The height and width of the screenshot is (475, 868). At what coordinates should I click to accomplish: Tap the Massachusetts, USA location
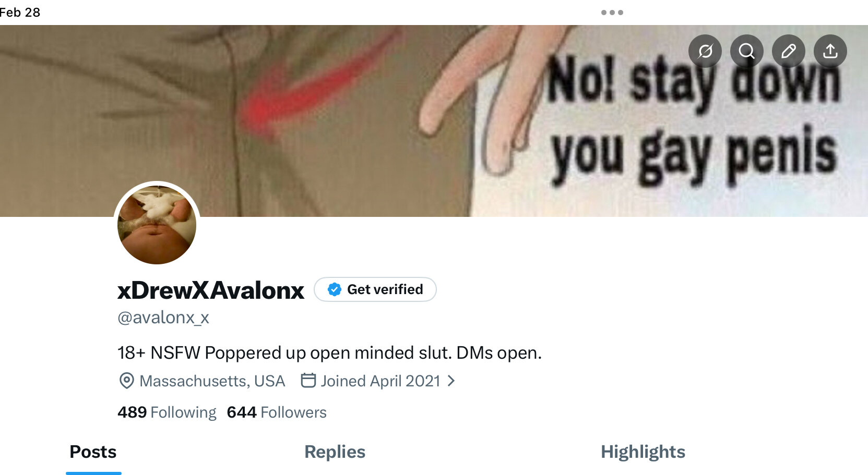coord(202,381)
